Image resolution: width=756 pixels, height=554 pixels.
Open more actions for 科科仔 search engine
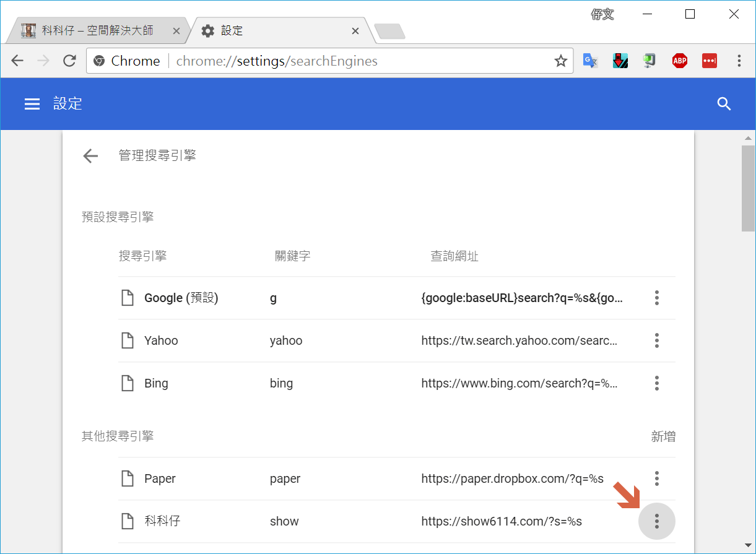pos(656,521)
